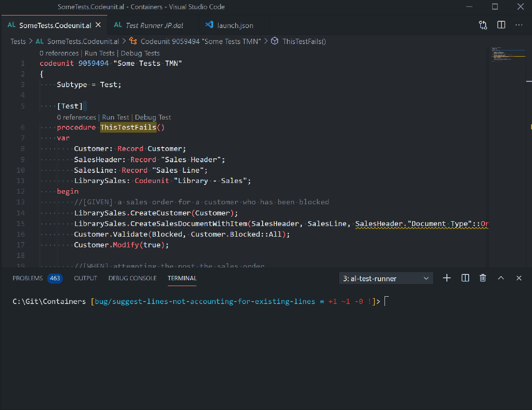Switch to the launch.json tab
The height and width of the screenshot is (410, 532).
(x=235, y=25)
